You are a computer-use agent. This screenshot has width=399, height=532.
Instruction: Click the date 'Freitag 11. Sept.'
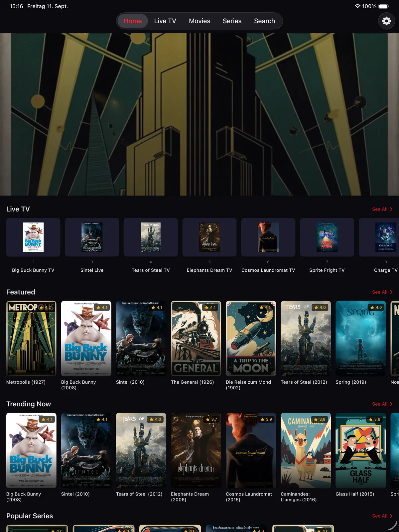pyautogui.click(x=48, y=6)
